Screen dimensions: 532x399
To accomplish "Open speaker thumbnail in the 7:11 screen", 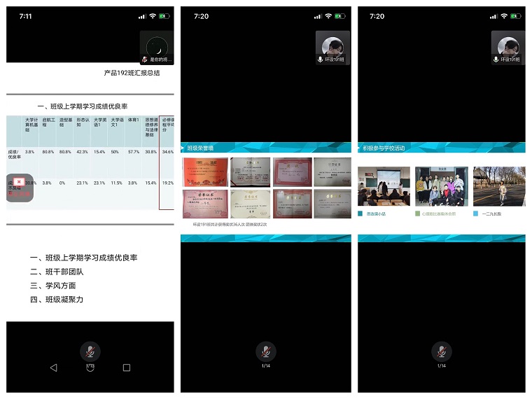I will pos(157,47).
